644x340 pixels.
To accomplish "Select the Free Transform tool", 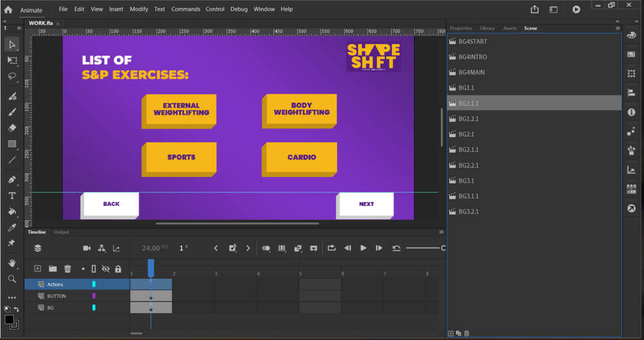I will [12, 61].
